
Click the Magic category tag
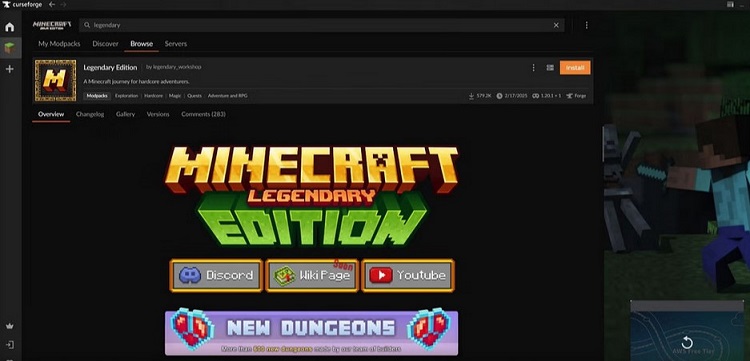pyautogui.click(x=175, y=96)
